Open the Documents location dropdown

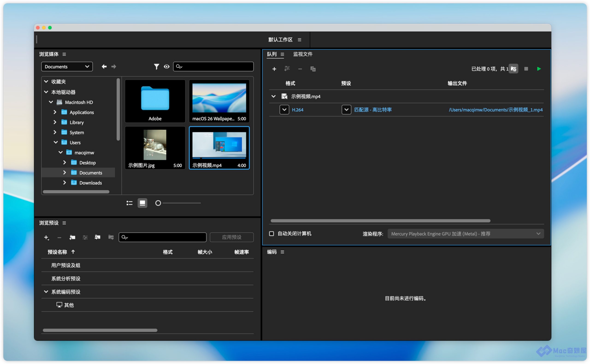(x=67, y=67)
